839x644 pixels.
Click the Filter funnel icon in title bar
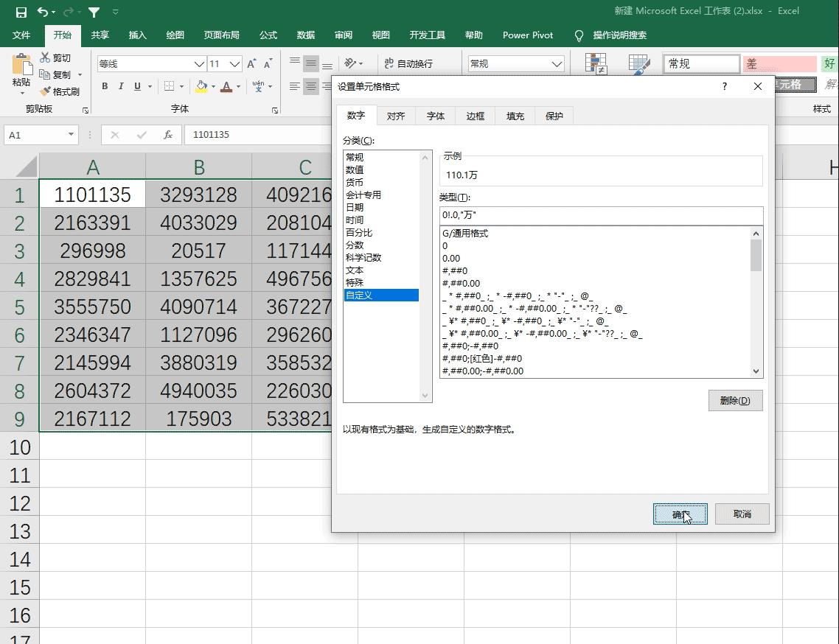point(94,12)
